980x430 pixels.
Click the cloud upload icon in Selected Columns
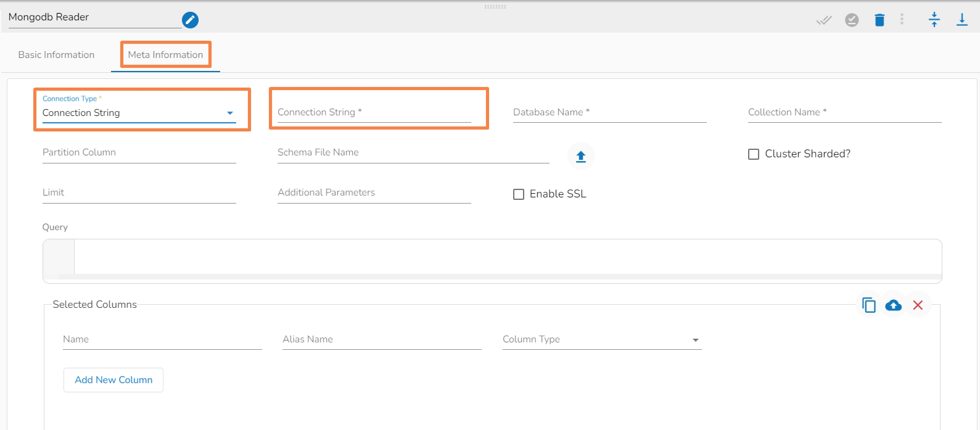pos(893,305)
